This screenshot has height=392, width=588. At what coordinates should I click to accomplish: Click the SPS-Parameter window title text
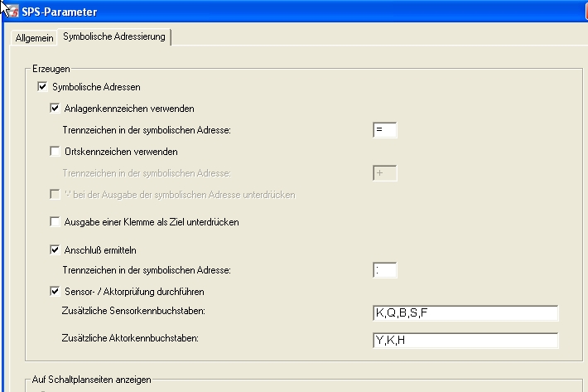tap(60, 12)
